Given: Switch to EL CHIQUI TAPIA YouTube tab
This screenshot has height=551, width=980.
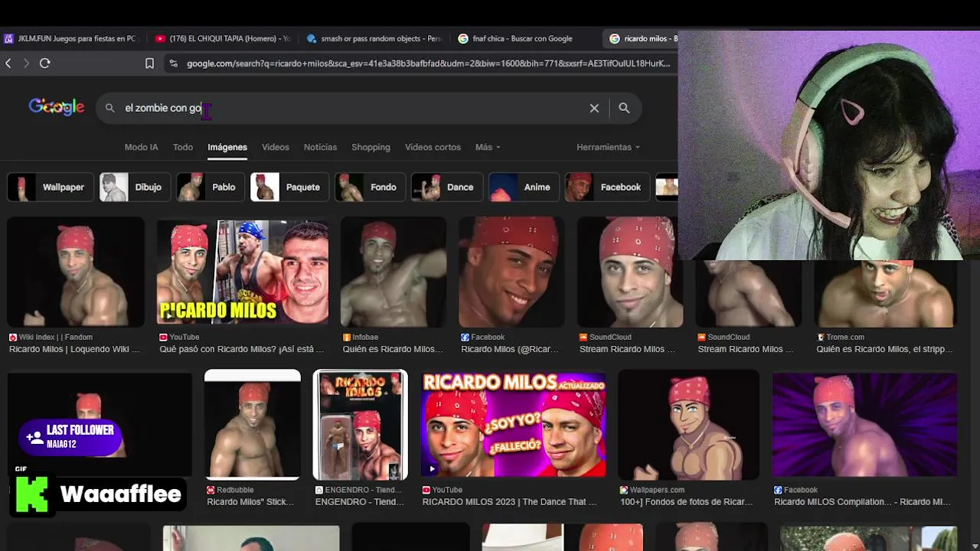Looking at the screenshot, I should click(222, 38).
